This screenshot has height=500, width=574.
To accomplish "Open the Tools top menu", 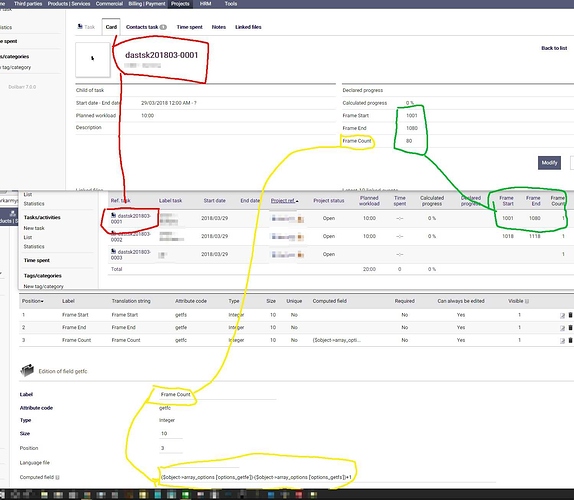I will (x=231, y=4).
